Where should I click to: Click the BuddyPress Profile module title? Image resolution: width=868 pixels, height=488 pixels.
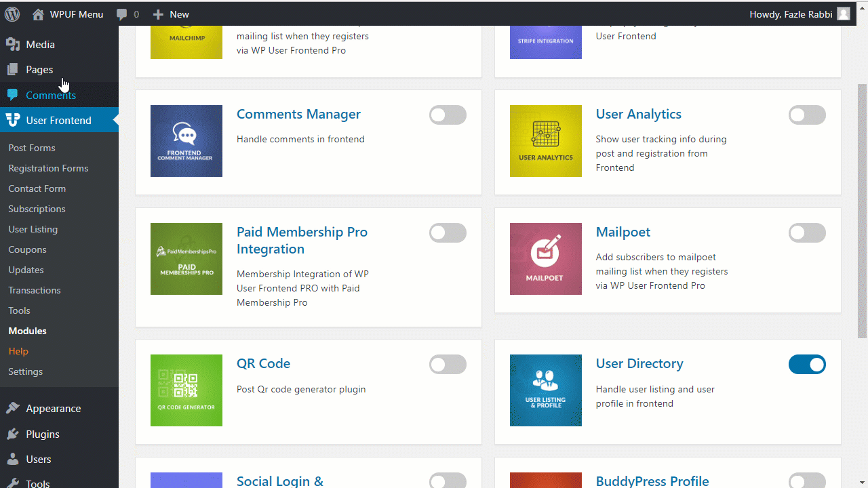(652, 481)
